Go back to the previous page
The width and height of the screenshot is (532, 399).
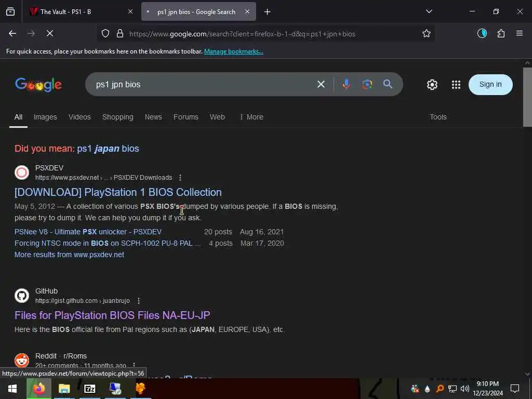point(12,34)
